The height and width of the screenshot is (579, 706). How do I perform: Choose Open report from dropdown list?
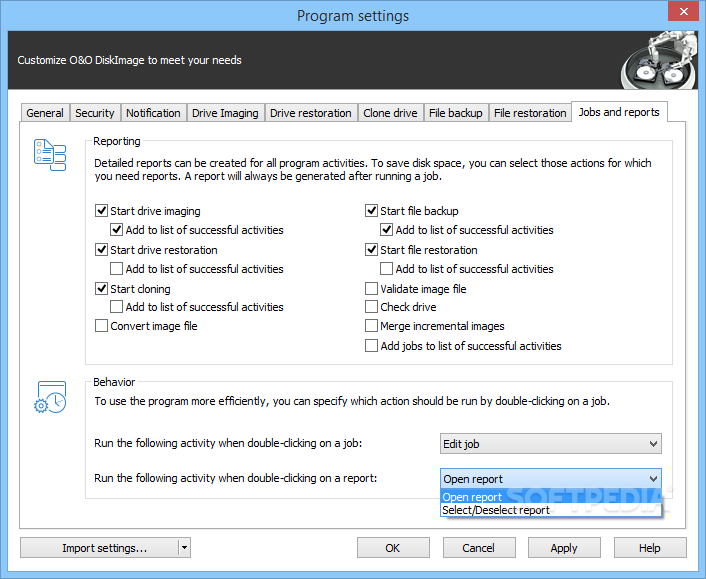click(x=551, y=497)
